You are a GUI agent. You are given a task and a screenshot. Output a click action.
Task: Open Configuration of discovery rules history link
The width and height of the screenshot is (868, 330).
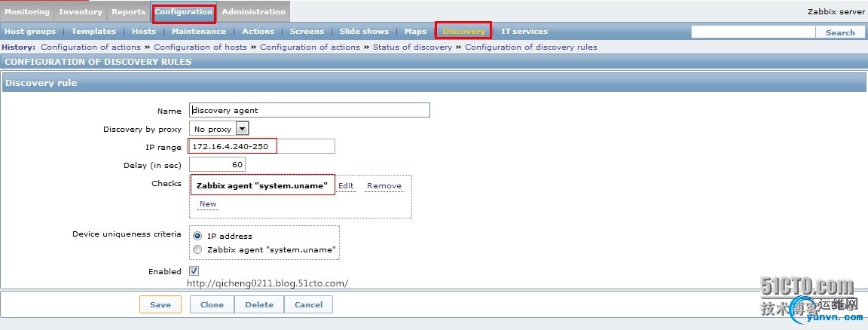point(531,47)
